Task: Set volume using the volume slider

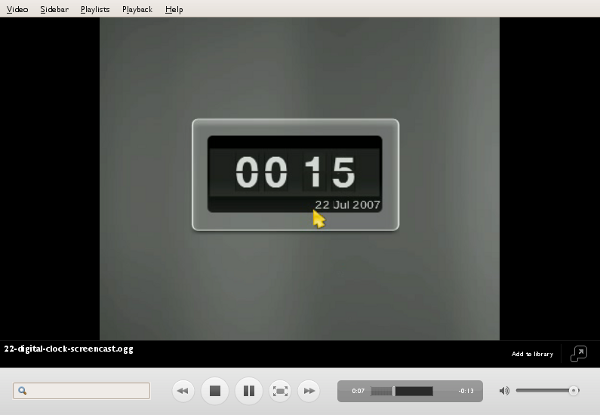Action: [546, 391]
